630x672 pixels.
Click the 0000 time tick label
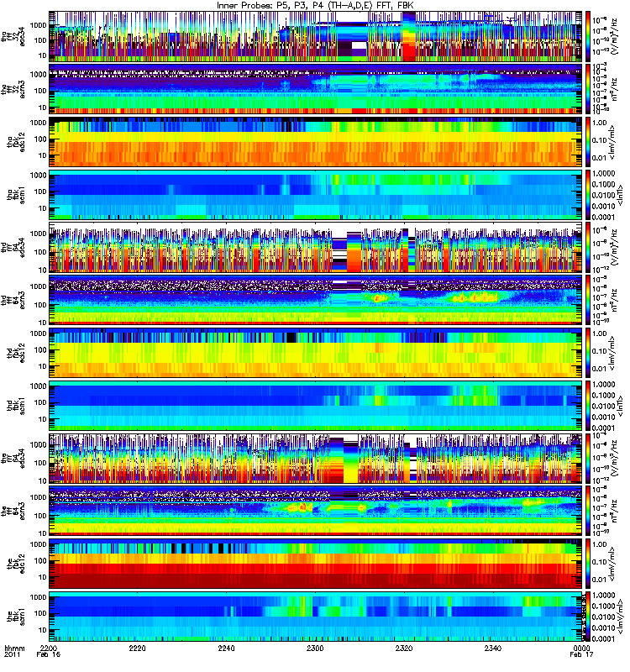pyautogui.click(x=582, y=648)
